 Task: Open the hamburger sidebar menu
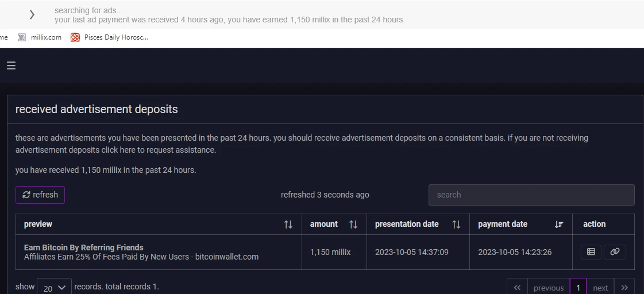[11, 65]
